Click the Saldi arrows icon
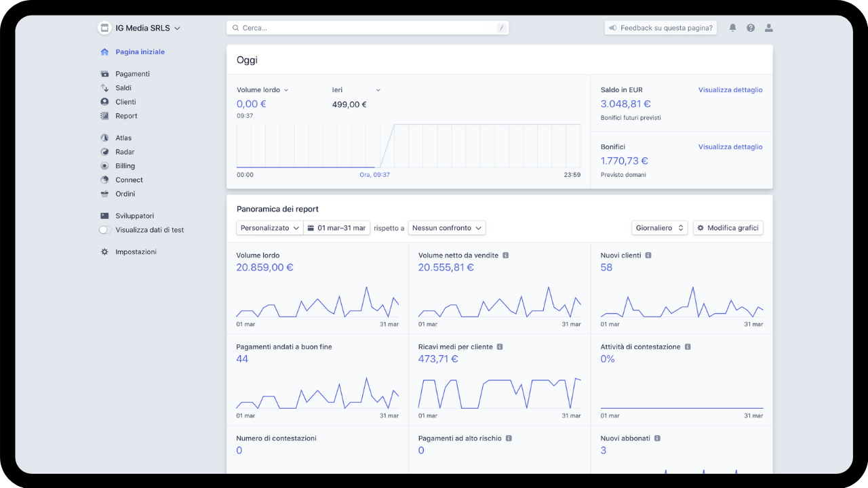The width and height of the screenshot is (868, 488). click(x=104, y=88)
